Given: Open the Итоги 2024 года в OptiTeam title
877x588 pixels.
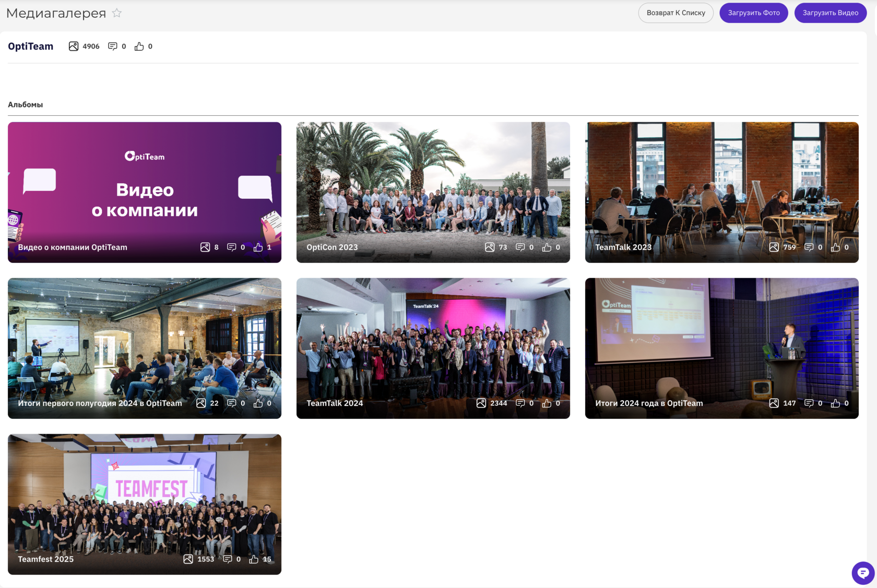Looking at the screenshot, I should (x=649, y=403).
